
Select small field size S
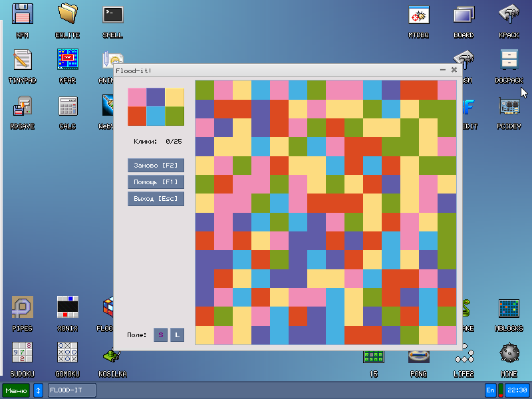pos(160,335)
